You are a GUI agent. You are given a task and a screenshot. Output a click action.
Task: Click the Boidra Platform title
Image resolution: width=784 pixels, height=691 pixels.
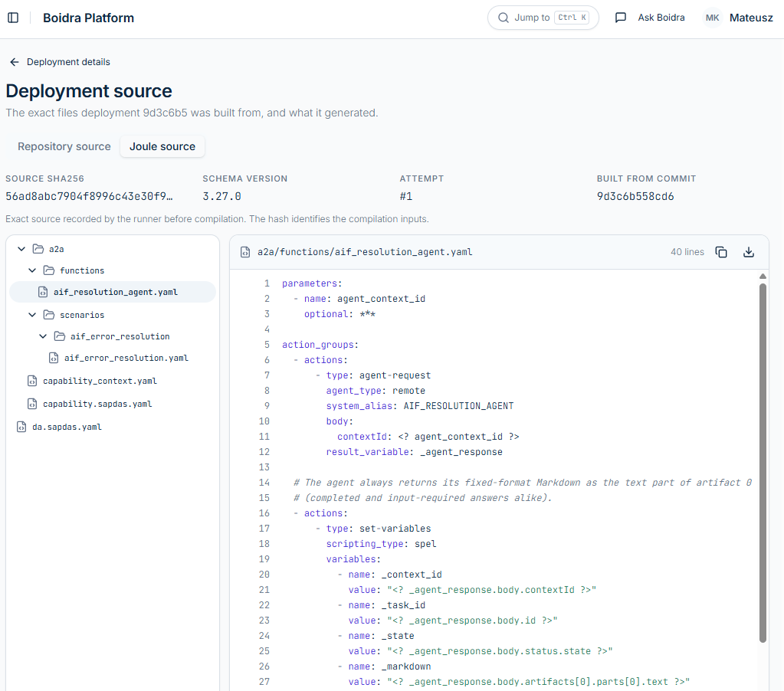tap(88, 18)
